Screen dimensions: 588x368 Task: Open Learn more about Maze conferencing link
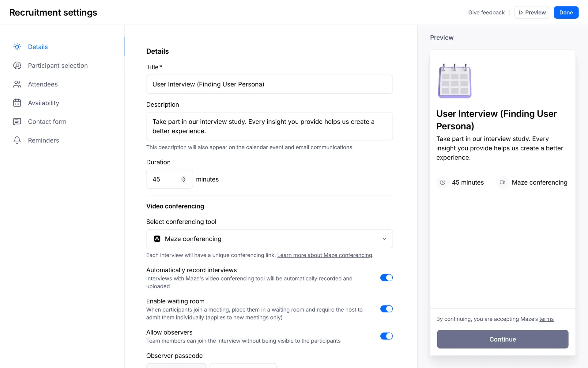324,255
